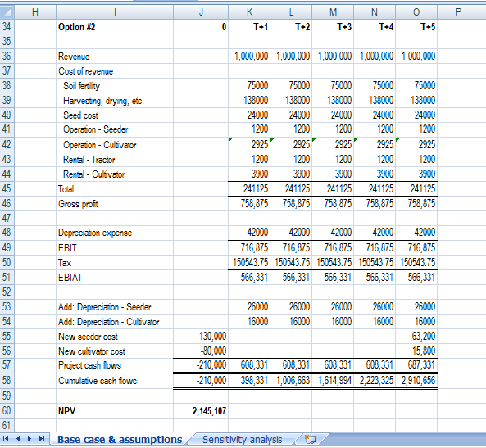Viewport: 486px width, 448px height.
Task: Click the Option #2 heading cell
Action: (x=115, y=27)
